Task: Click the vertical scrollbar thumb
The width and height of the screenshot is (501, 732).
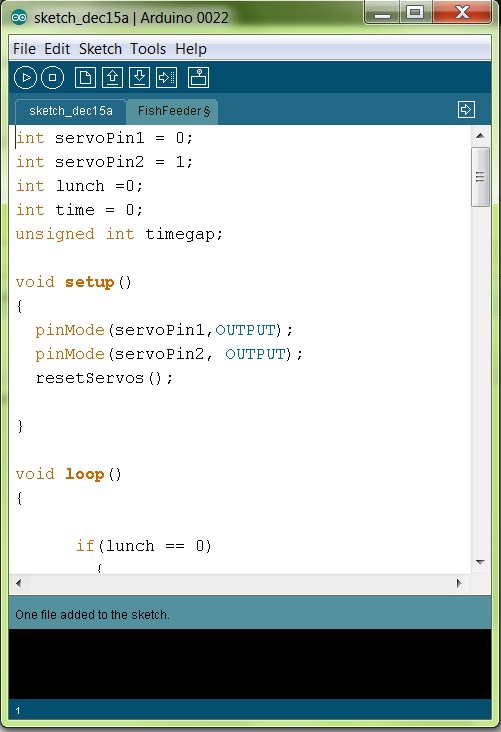Action: (480, 177)
